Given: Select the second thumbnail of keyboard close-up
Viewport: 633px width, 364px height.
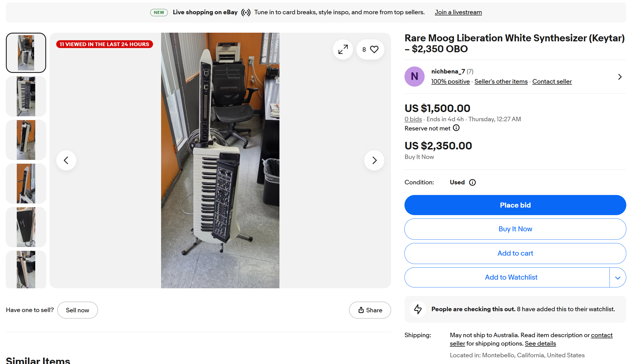Looking at the screenshot, I should click(26, 96).
